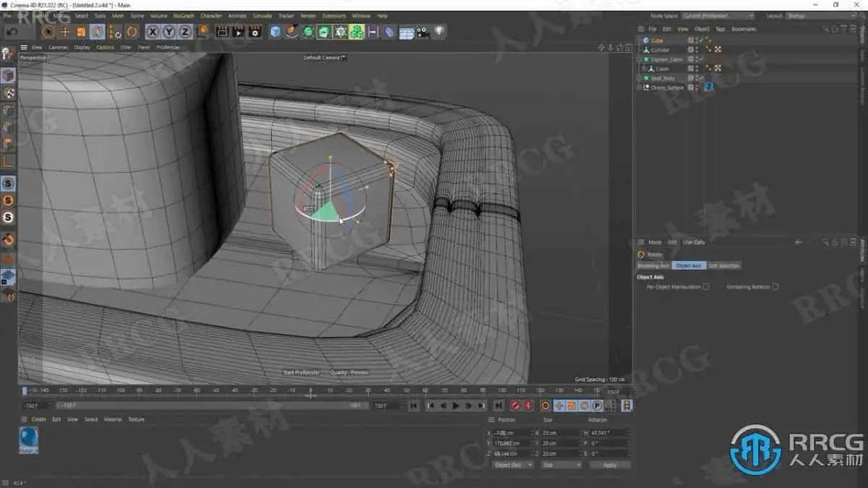Click the Record Active Objects button
This screenshot has width=868, height=488.
tap(516, 406)
